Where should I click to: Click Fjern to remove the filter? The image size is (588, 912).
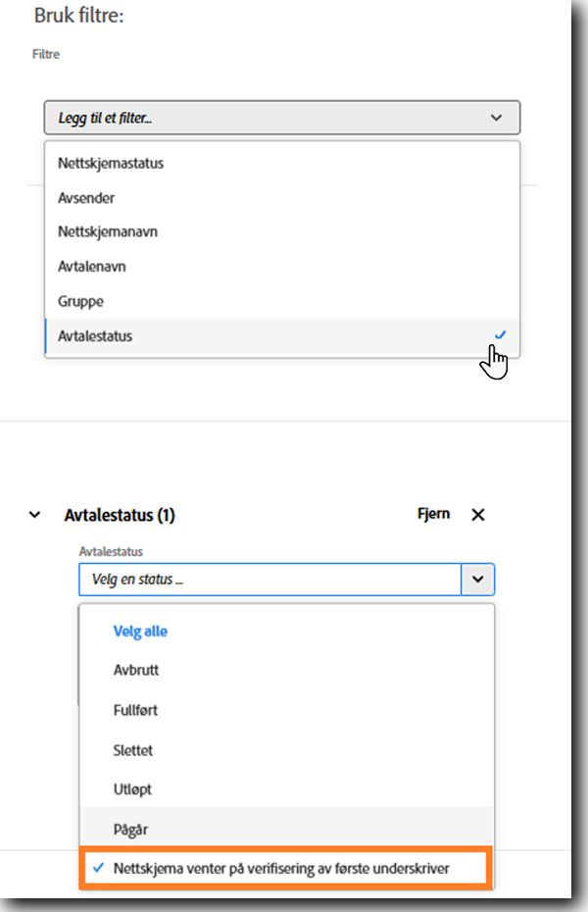(433, 514)
